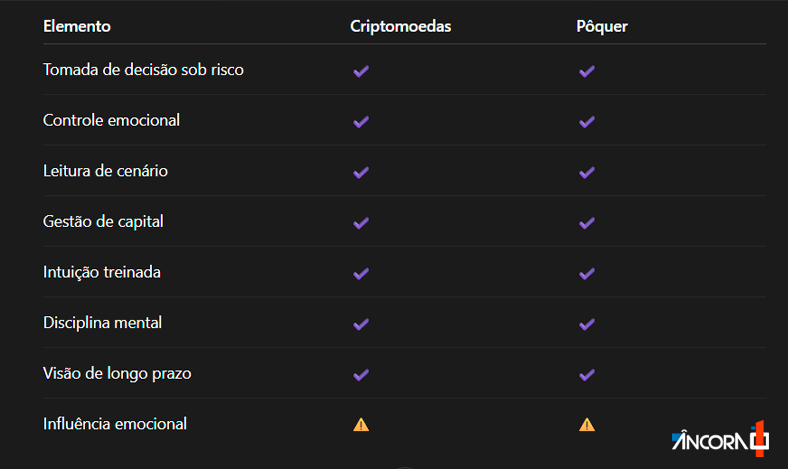Select the Controle emocional row label
788x469 pixels.
[111, 120]
